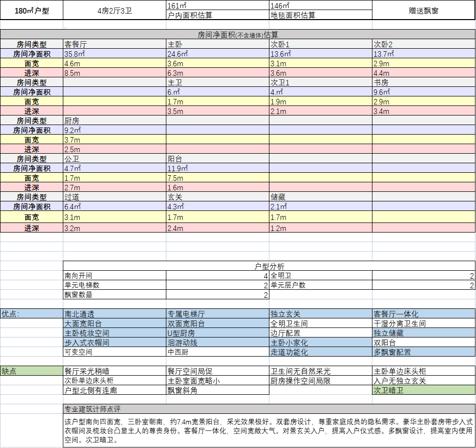The height and width of the screenshot is (448, 476).
Task: Select the 走道功能化 cell
Action: click(321, 352)
